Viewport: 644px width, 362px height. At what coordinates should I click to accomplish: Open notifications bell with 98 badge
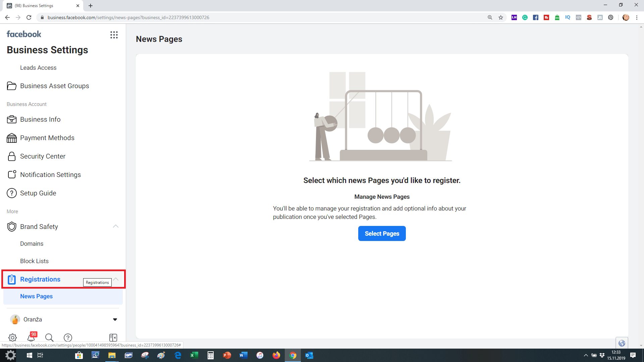[x=31, y=337]
